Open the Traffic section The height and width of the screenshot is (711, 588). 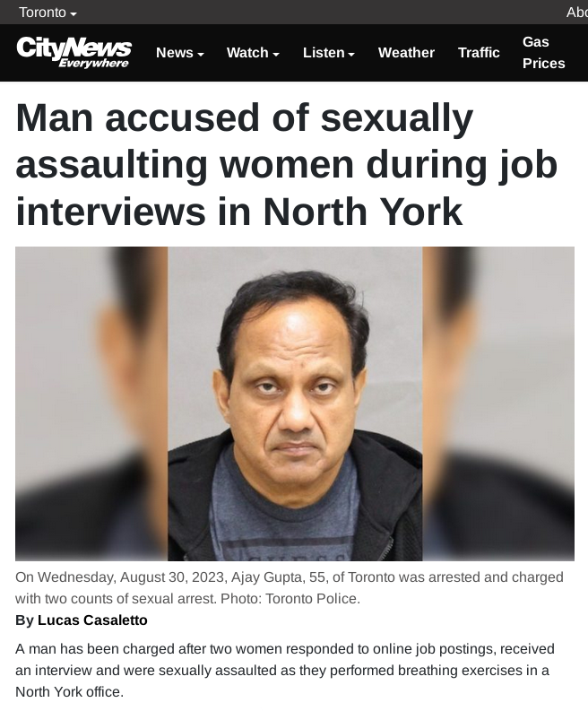click(479, 53)
